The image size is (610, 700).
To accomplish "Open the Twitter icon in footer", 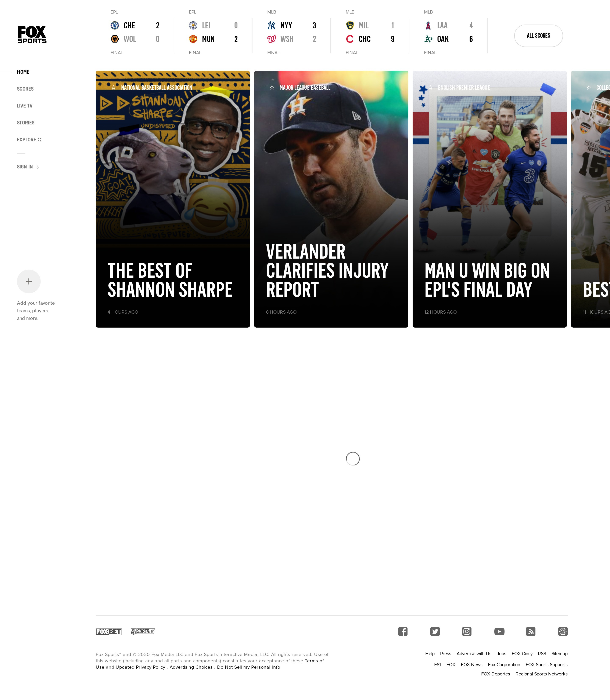I will click(x=435, y=631).
